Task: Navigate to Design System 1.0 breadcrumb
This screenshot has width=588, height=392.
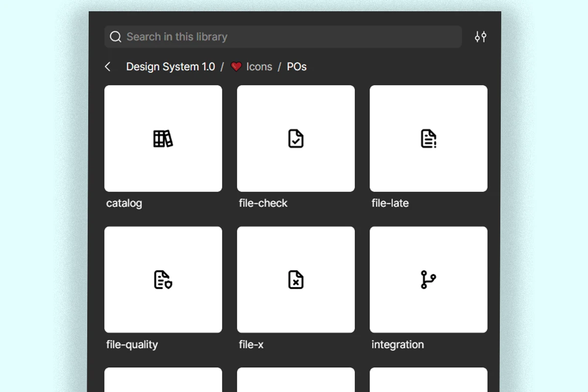Action: (x=171, y=67)
